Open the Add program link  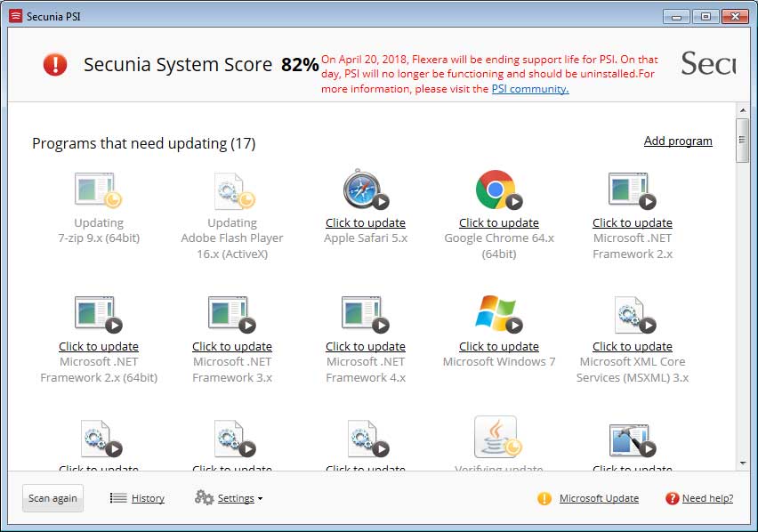point(678,141)
